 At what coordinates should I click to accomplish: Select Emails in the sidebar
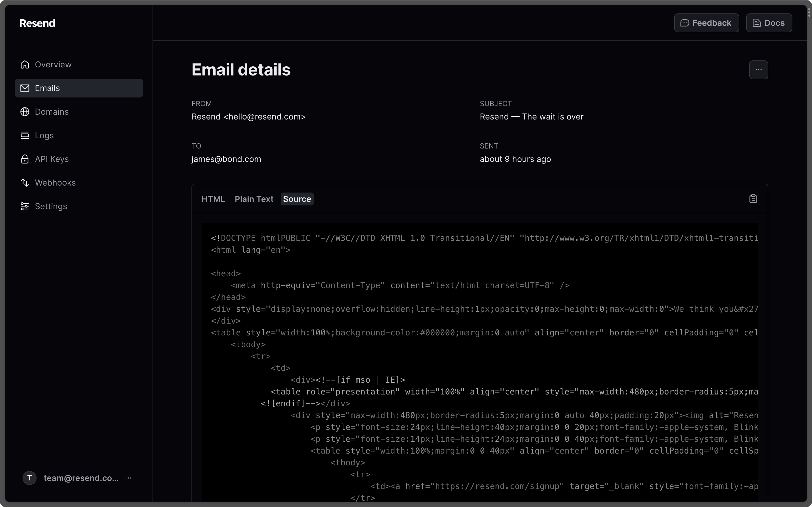point(79,88)
